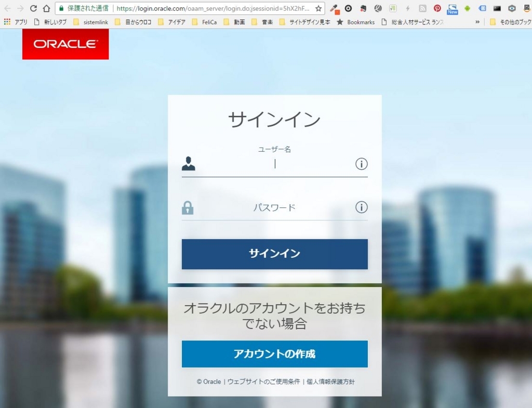Click the user name info icon
This screenshot has height=408, width=532.
(x=362, y=164)
